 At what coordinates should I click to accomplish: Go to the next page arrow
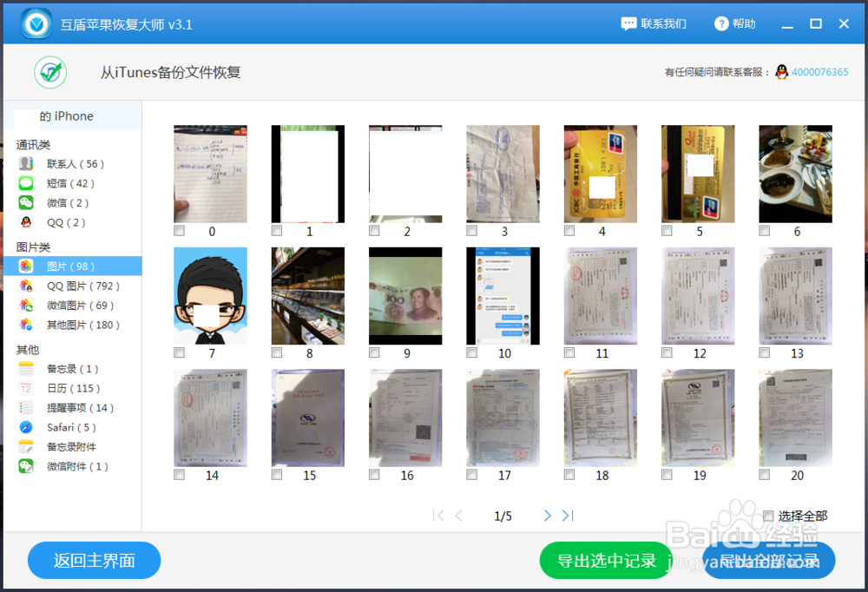[547, 516]
